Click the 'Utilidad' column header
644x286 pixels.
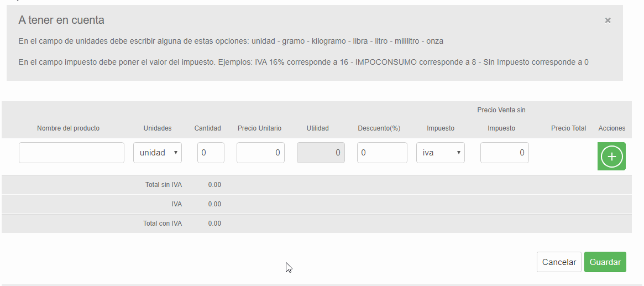(x=317, y=128)
